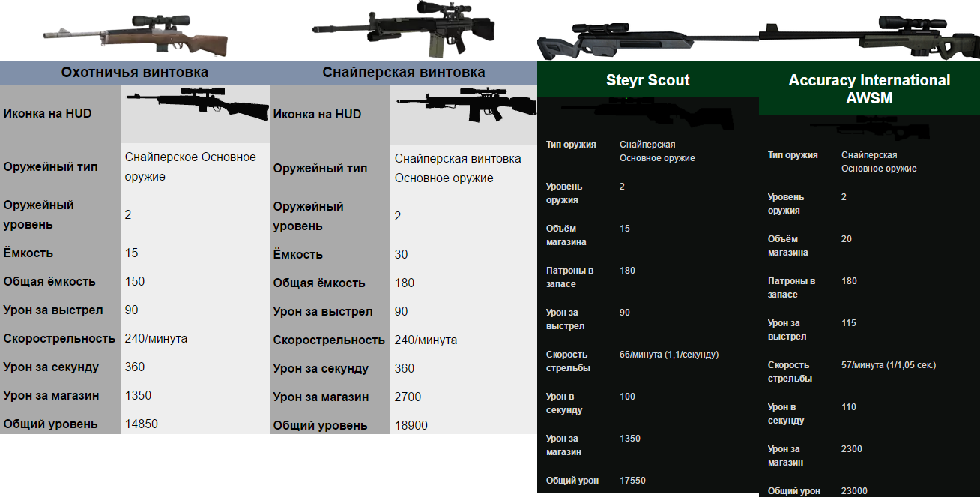Click Ёмкость value 15 in Охотничья винтовка table
980x497 pixels.
131,253
